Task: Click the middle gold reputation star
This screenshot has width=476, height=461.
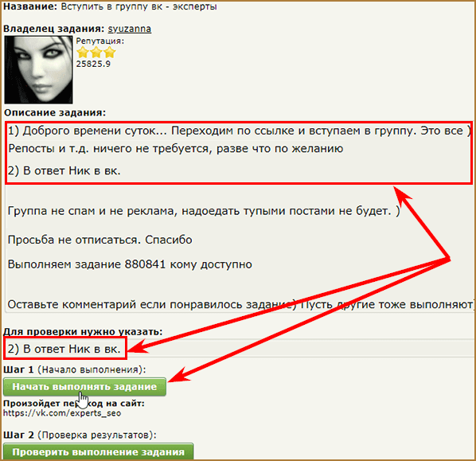Action: click(x=96, y=53)
